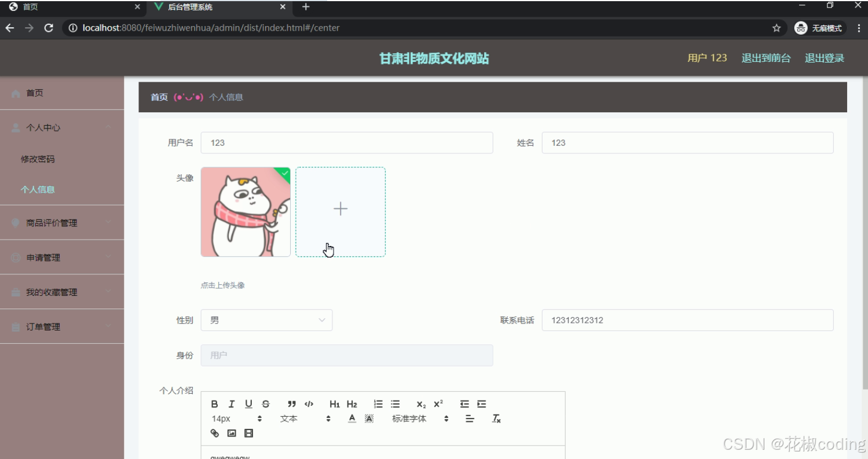Viewport: 868px width, 459px height.
Task: Collapse the 个人中心 sidebar section
Action: 62,127
